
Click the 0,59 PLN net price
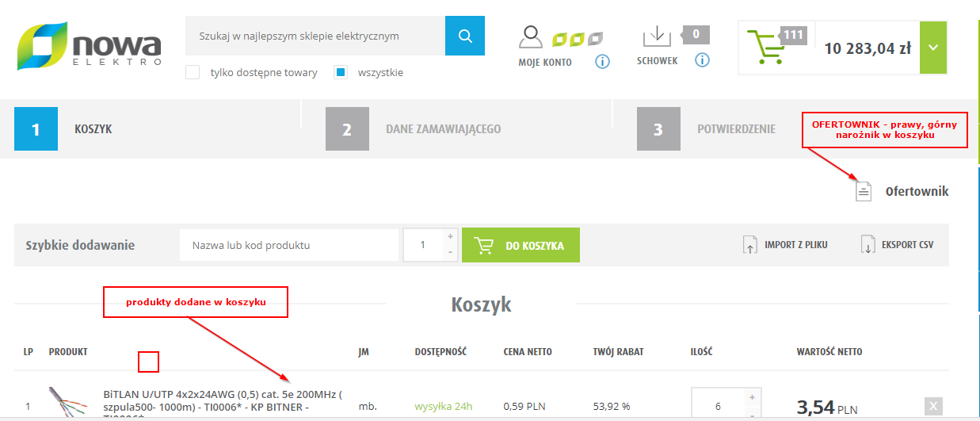click(x=524, y=407)
